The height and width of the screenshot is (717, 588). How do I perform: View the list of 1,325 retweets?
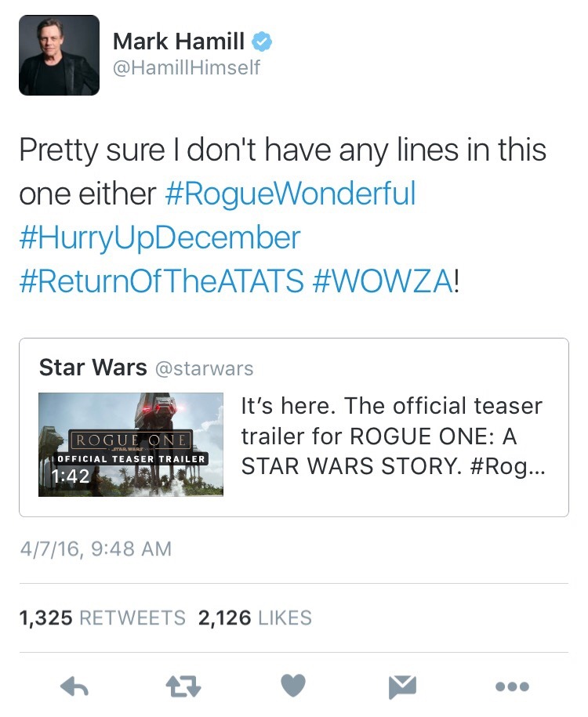pos(102,617)
